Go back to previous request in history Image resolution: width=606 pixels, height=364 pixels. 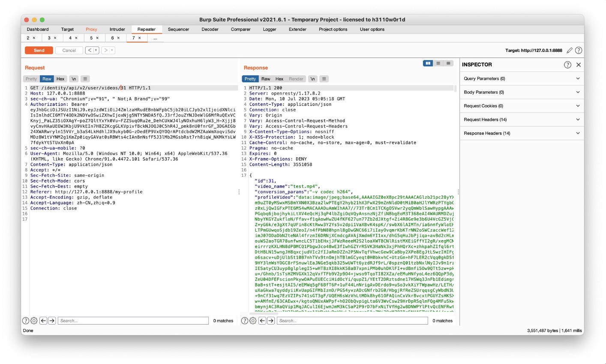tap(90, 51)
